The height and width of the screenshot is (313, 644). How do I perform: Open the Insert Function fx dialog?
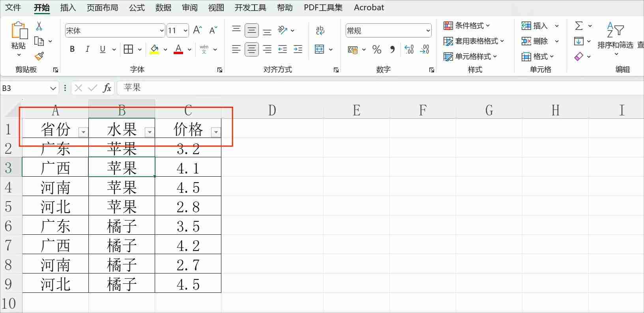[x=107, y=88]
